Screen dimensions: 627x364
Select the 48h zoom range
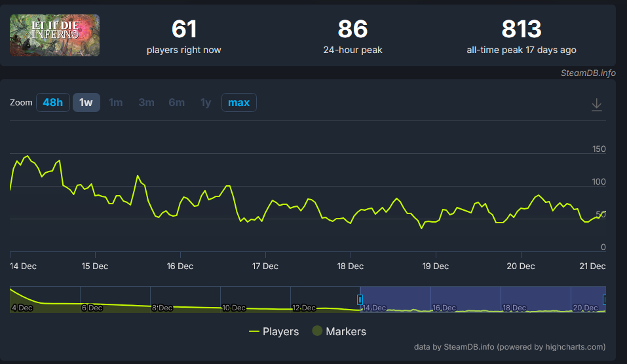pos(53,102)
